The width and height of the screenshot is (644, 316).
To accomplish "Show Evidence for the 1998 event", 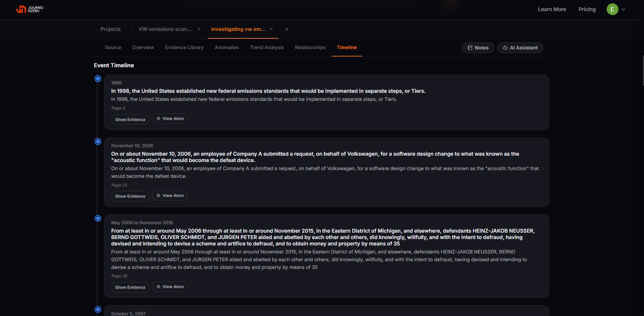I will pos(130,119).
